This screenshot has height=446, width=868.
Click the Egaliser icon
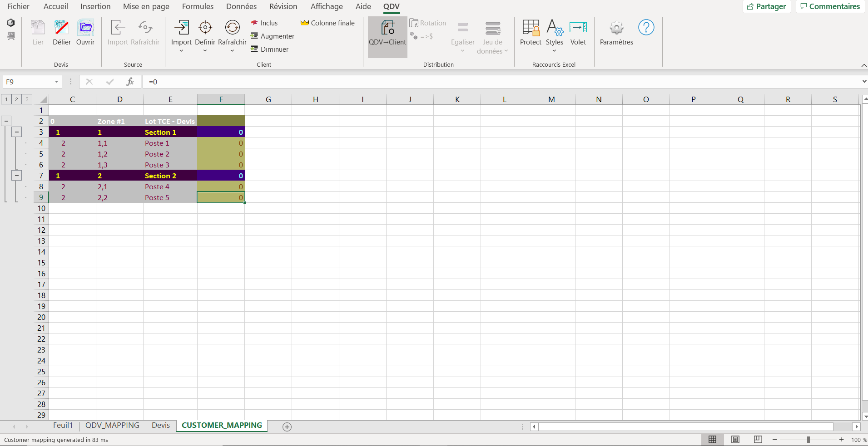[463, 28]
